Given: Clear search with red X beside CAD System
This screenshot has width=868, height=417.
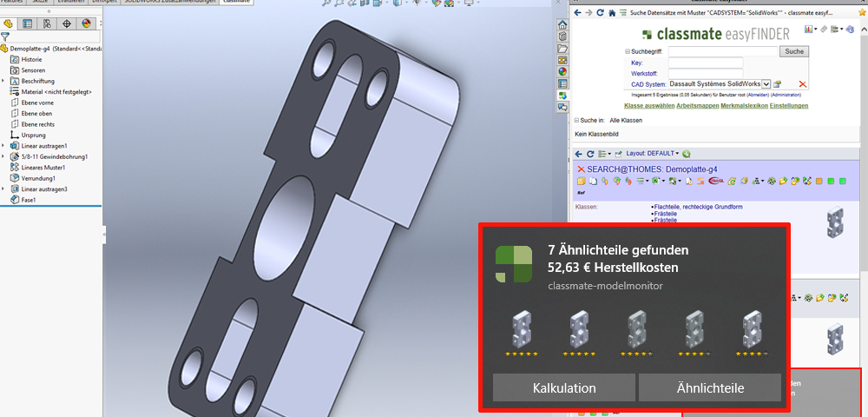Looking at the screenshot, I should click(x=803, y=84).
